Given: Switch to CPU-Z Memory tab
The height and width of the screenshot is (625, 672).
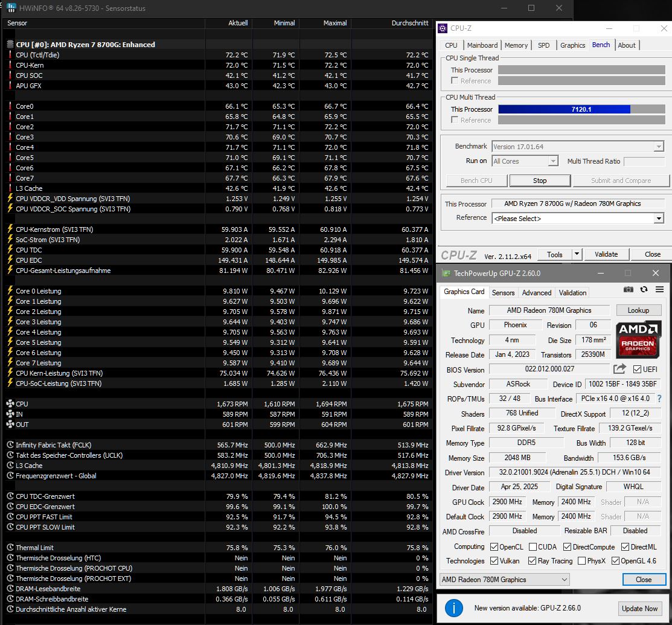Looking at the screenshot, I should [516, 45].
